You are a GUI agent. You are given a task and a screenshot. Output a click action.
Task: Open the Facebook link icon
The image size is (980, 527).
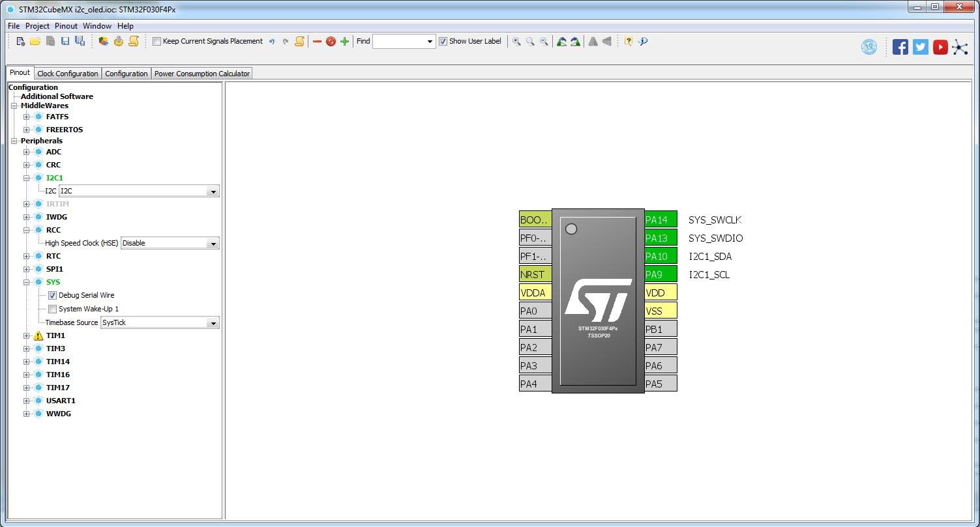click(900, 47)
